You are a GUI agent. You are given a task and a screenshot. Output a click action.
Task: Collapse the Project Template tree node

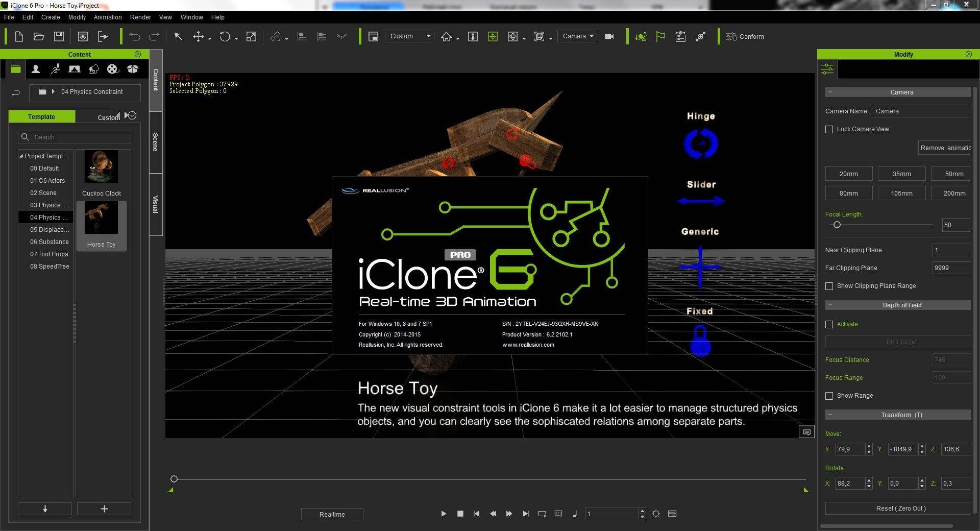(21, 156)
